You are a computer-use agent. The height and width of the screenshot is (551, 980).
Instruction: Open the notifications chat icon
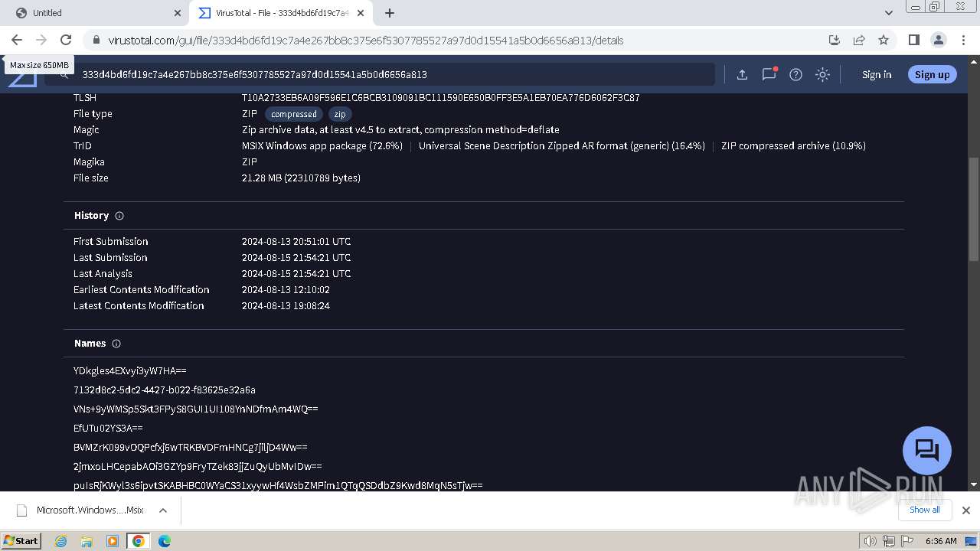click(769, 74)
